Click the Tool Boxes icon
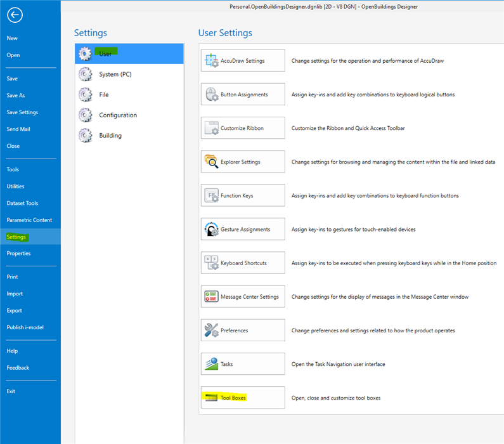The width and height of the screenshot is (504, 444). click(211, 398)
